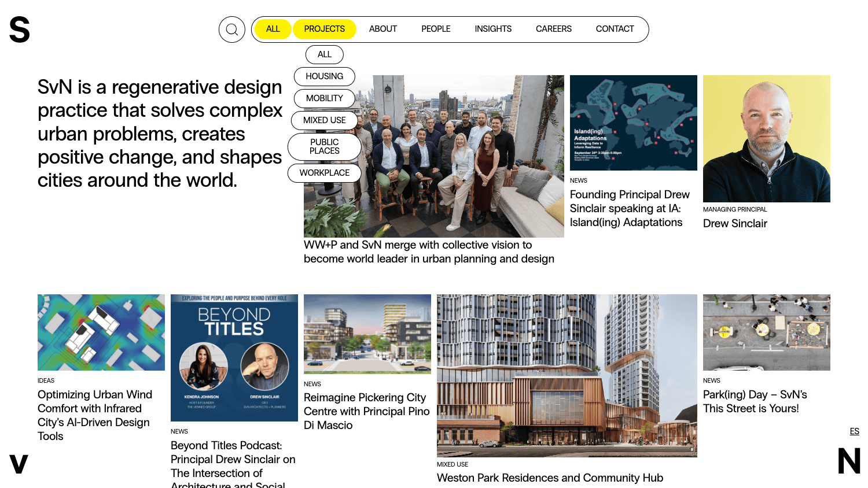Filter projects by HOUSING

tap(325, 76)
